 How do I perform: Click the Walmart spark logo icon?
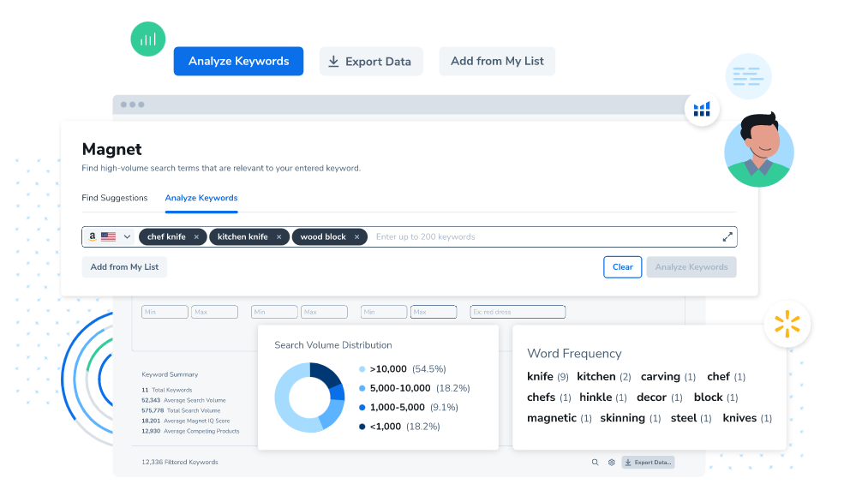coord(787,324)
